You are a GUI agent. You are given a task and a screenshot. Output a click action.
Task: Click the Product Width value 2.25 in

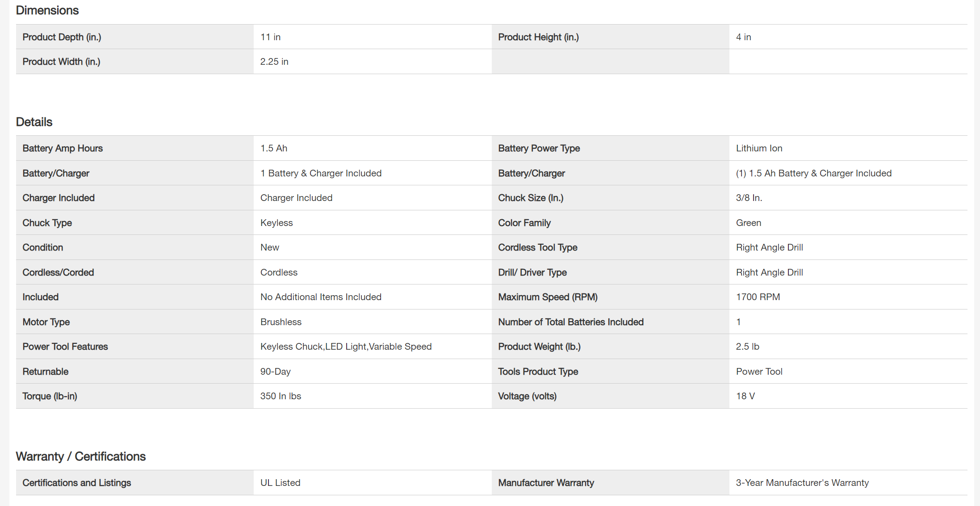(274, 62)
